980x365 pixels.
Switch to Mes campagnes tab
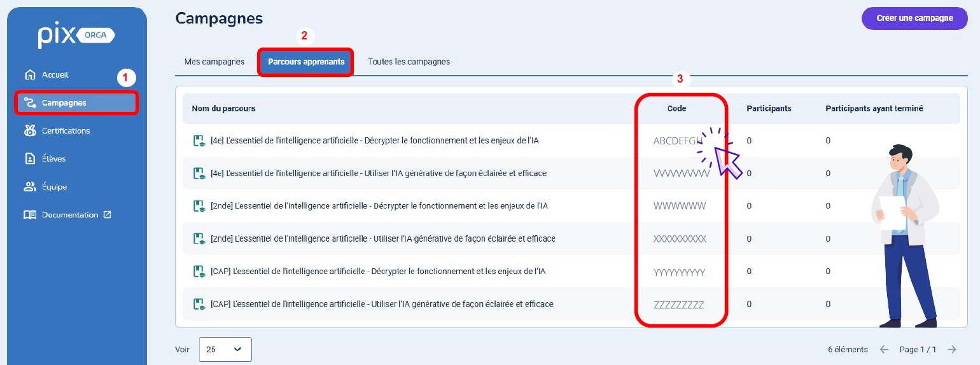coord(214,62)
